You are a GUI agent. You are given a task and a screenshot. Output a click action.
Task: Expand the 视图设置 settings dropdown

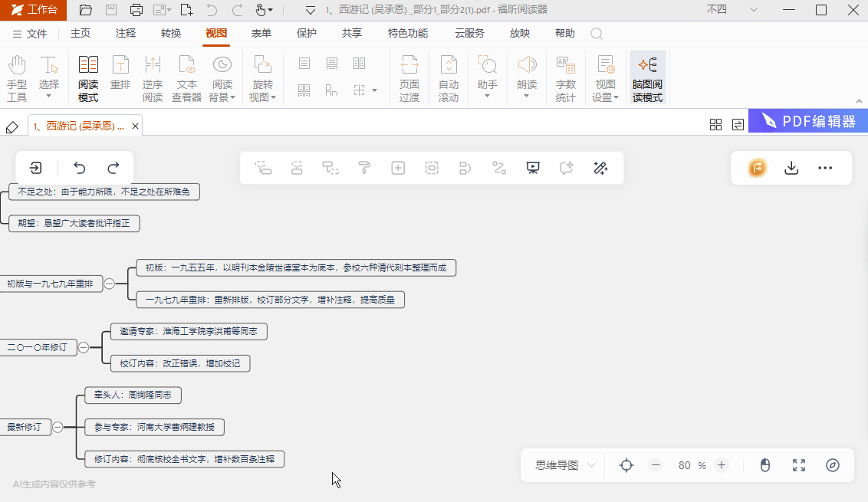[605, 77]
